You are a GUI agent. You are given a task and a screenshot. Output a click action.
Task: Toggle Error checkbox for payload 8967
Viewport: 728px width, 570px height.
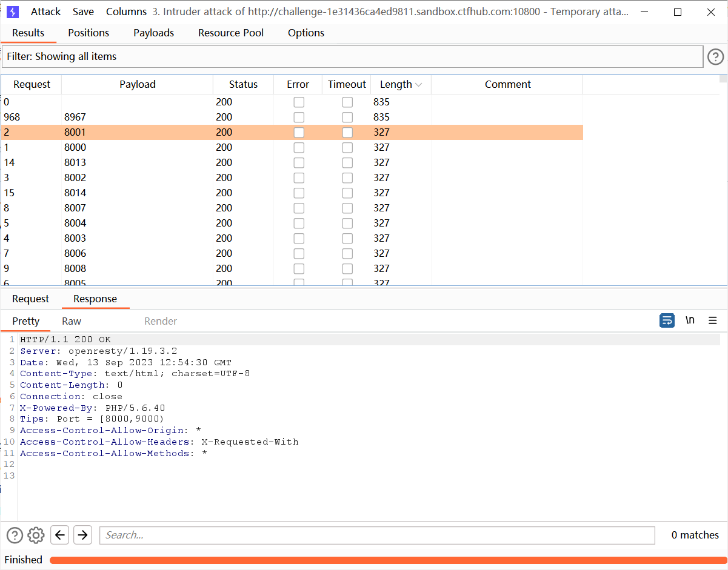[x=299, y=118]
